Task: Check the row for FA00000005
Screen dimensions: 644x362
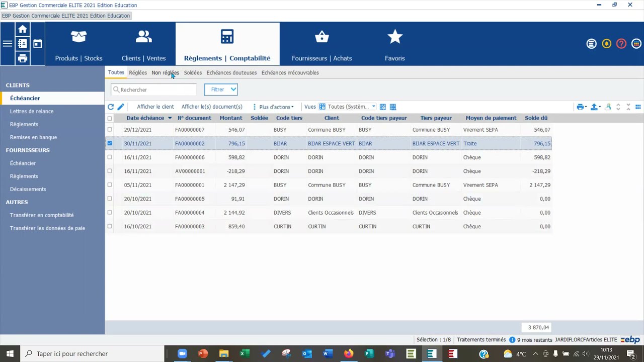Action: pos(110,199)
